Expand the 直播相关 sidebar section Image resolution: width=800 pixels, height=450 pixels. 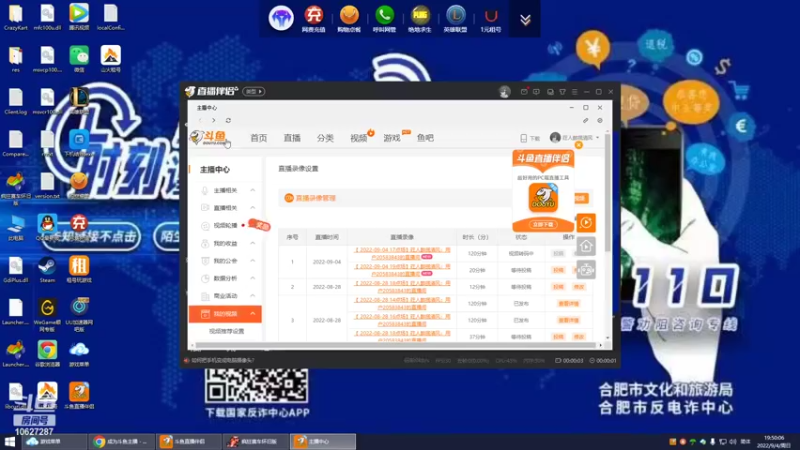tap(227, 208)
